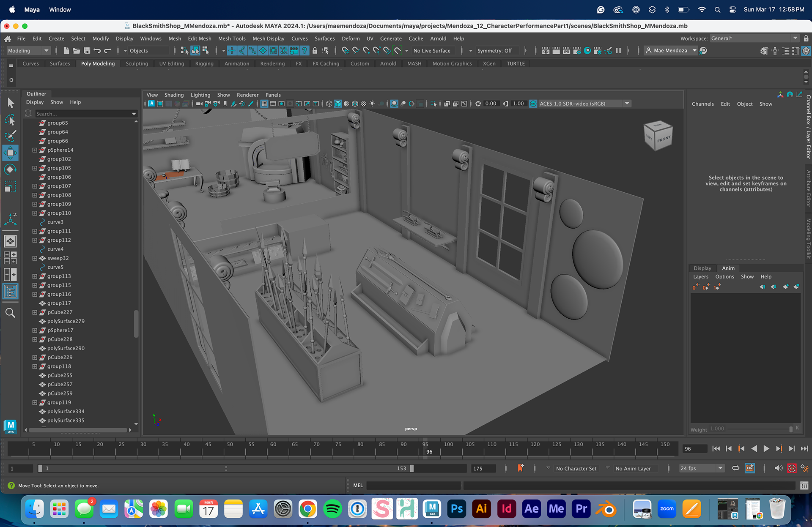Image resolution: width=812 pixels, height=527 pixels.
Task: Click the audio speaker icon on range slider
Action: pos(778,468)
